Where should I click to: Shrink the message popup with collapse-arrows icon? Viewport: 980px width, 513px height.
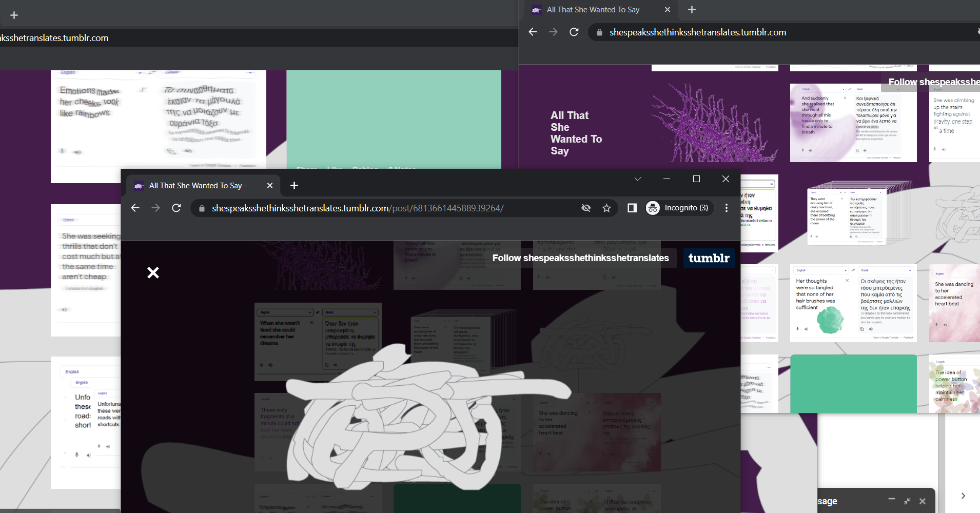click(907, 501)
